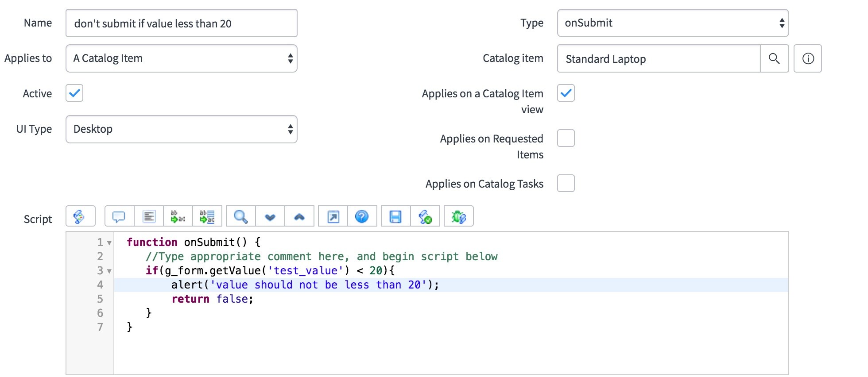The height and width of the screenshot is (377, 868).
Task: Click the find next down-arrow icon
Action: pos(270,216)
